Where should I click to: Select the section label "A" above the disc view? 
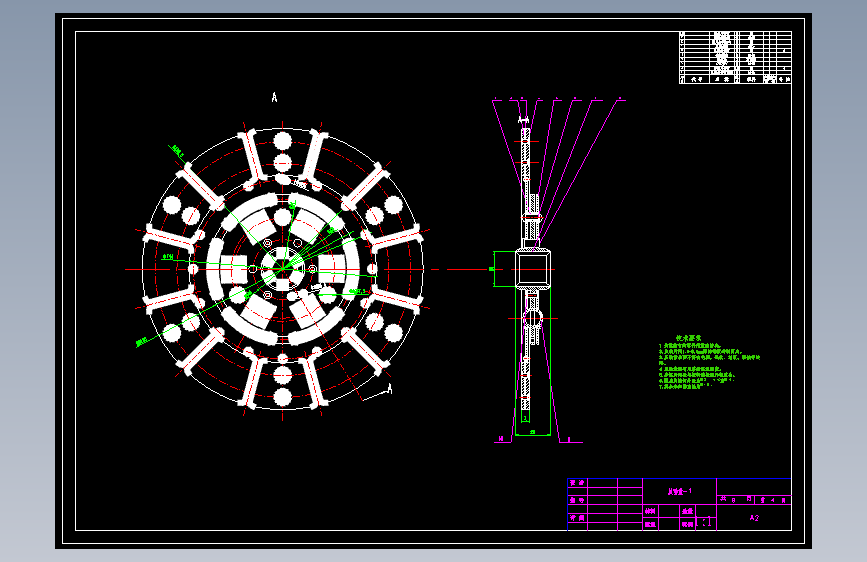pos(274,97)
